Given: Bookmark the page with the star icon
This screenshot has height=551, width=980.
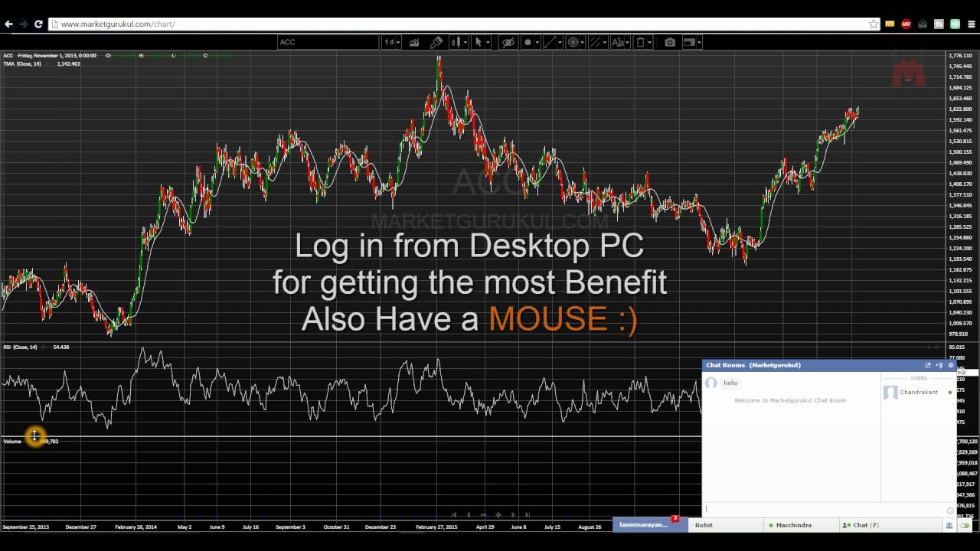Looking at the screenshot, I should click(x=874, y=24).
